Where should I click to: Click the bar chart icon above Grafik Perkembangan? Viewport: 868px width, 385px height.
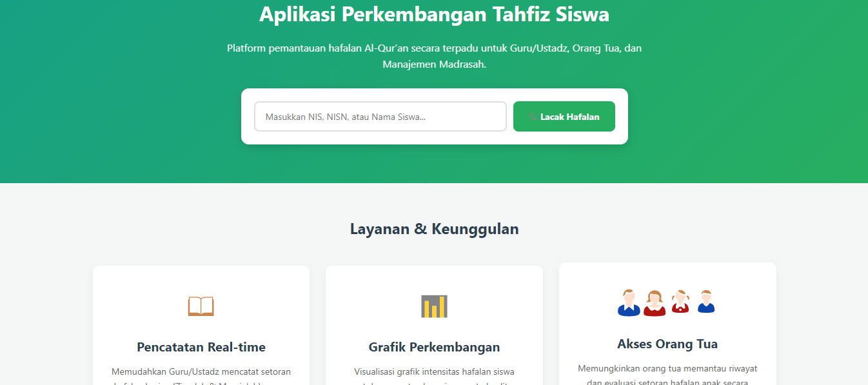[434, 306]
